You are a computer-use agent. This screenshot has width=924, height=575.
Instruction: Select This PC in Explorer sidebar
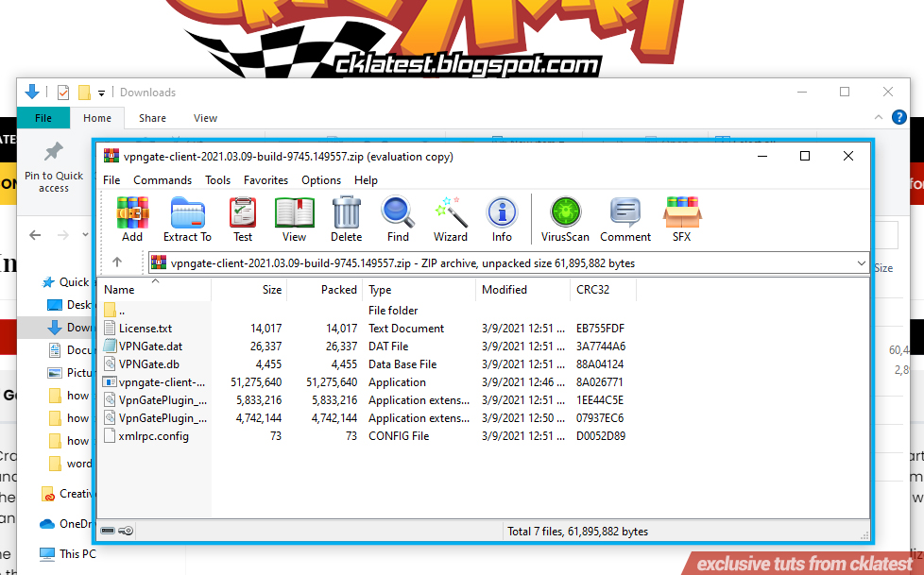tap(67, 554)
